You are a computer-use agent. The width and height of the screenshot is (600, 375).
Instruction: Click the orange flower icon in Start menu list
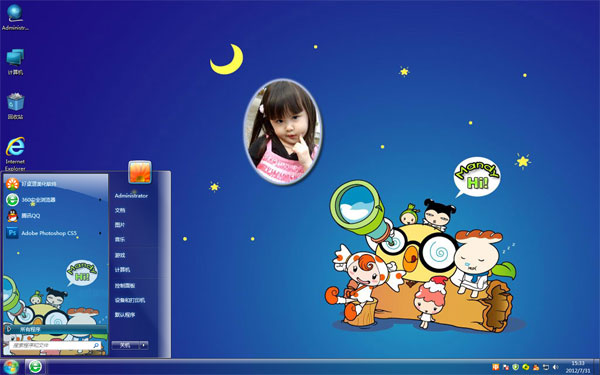tap(12, 184)
